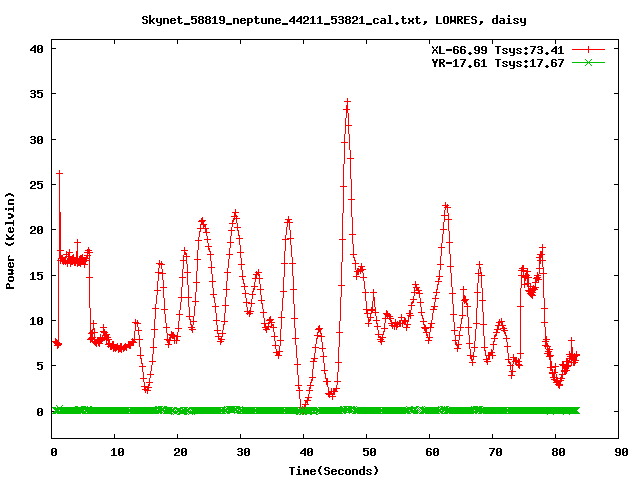Click the red spike near 1 second at 26 Kelvin
Image resolution: width=640 pixels, height=480 pixels.
point(60,173)
